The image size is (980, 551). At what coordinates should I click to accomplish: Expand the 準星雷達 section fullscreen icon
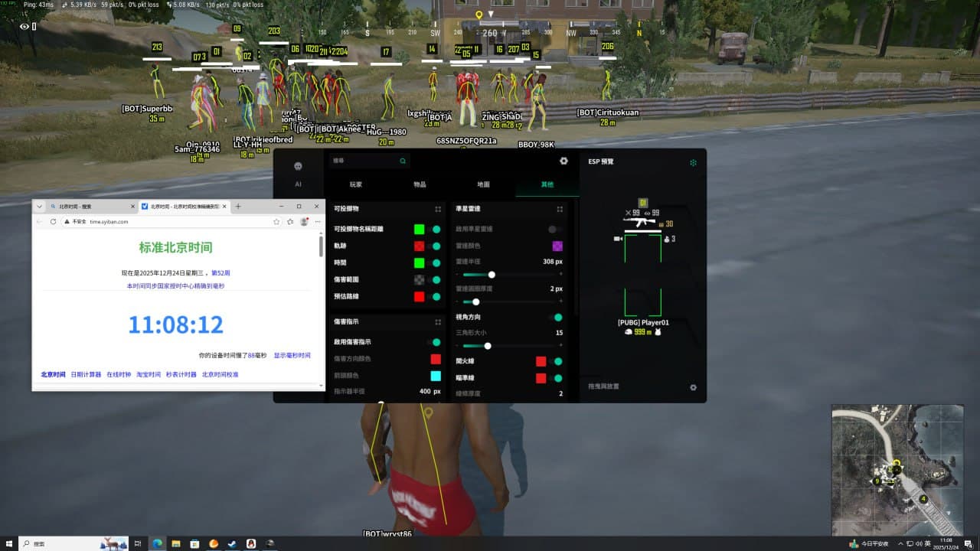560,209
